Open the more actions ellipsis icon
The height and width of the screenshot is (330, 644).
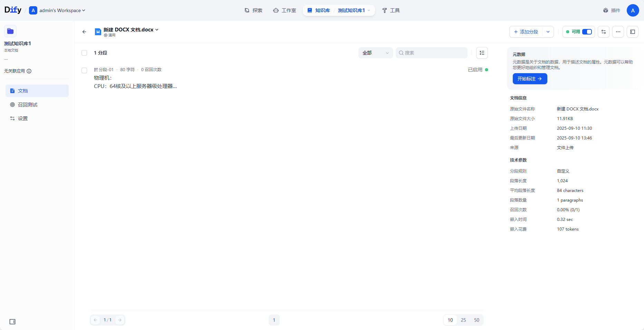click(x=618, y=32)
